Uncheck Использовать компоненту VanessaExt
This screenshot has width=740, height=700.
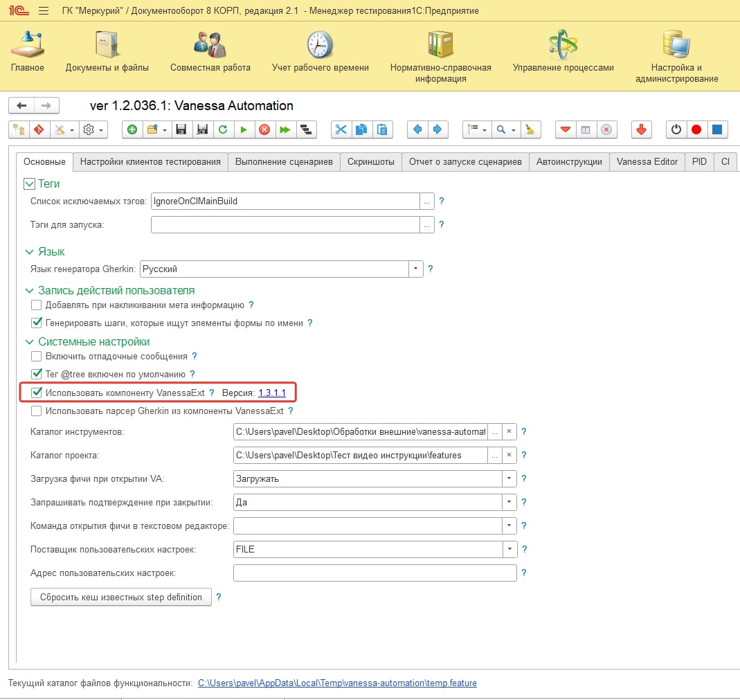tap(37, 393)
